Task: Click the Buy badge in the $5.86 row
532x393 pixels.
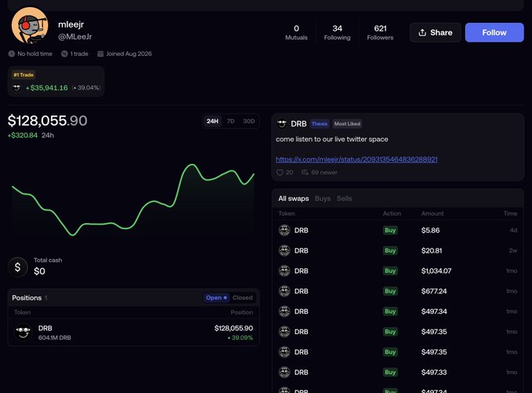Action: (x=390, y=231)
